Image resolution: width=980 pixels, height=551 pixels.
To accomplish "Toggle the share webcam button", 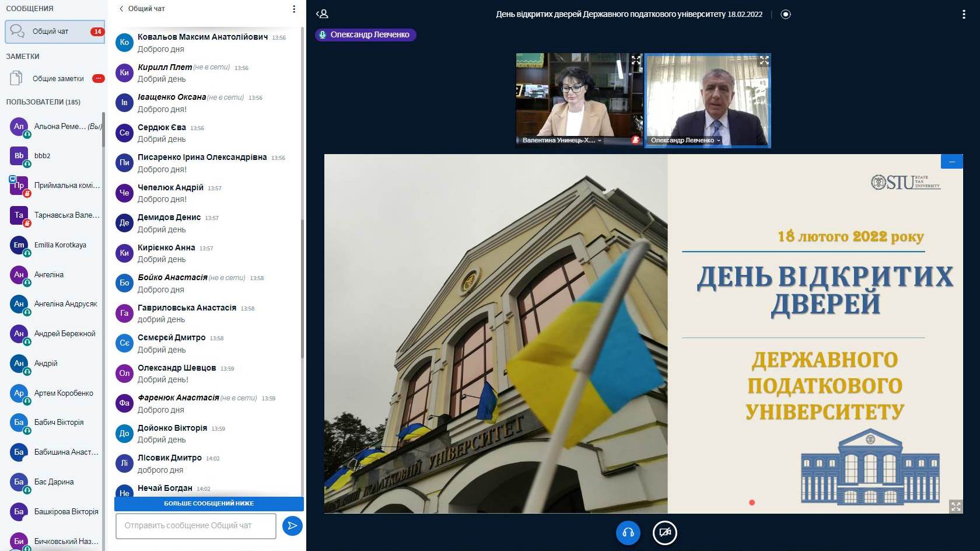I will pos(665,532).
